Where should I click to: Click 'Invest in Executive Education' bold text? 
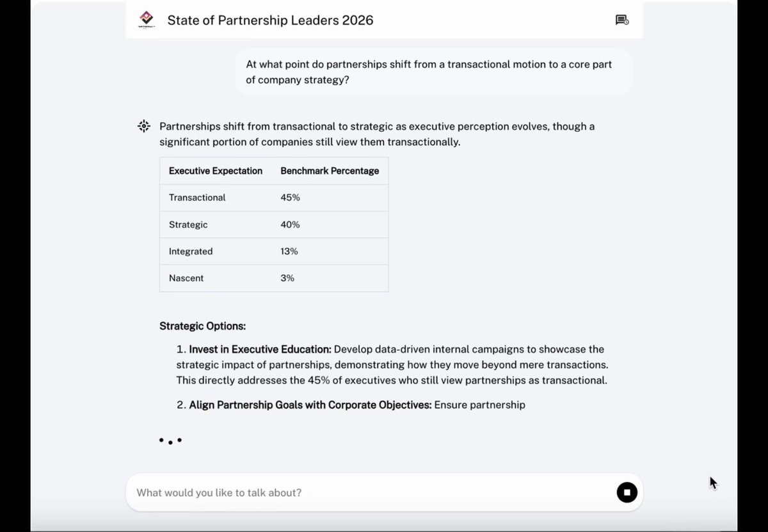point(260,350)
